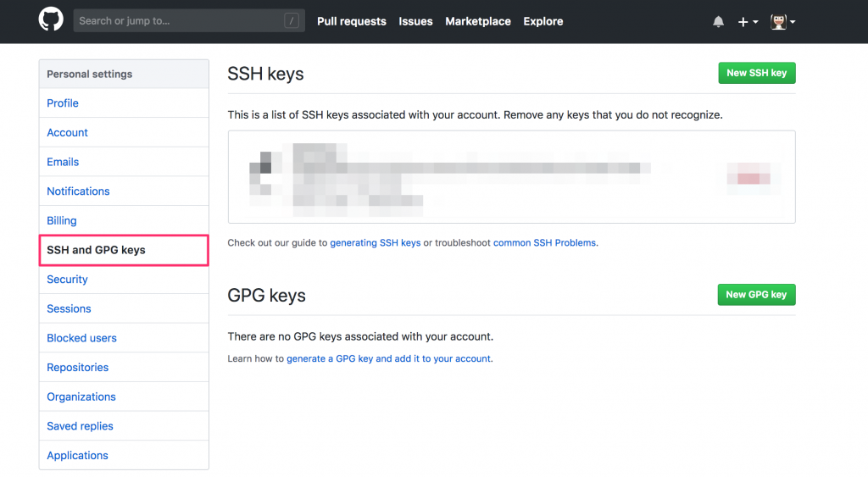The width and height of the screenshot is (868, 477).
Task: Open the user avatar profile menu
Action: click(782, 21)
